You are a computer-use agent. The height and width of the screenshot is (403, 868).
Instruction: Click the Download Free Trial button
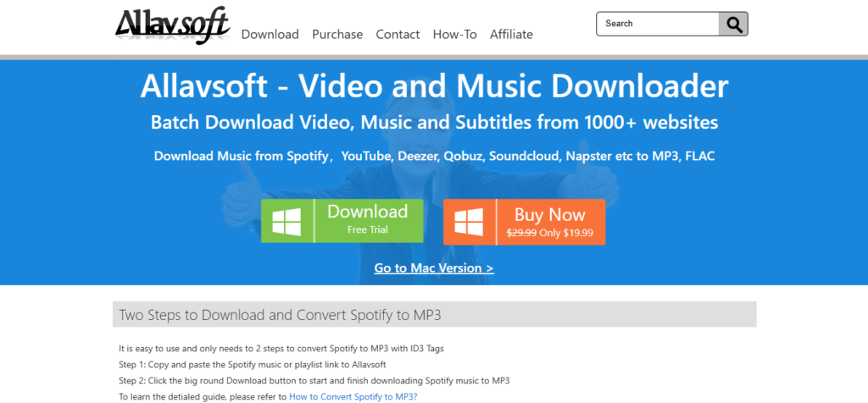point(367,219)
